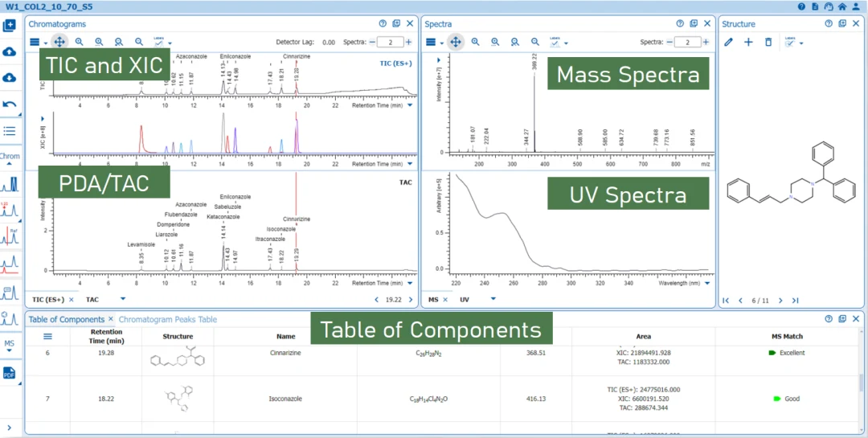The height and width of the screenshot is (438, 868).
Task: Select the UV tab in Spectra panel
Action: [465, 300]
